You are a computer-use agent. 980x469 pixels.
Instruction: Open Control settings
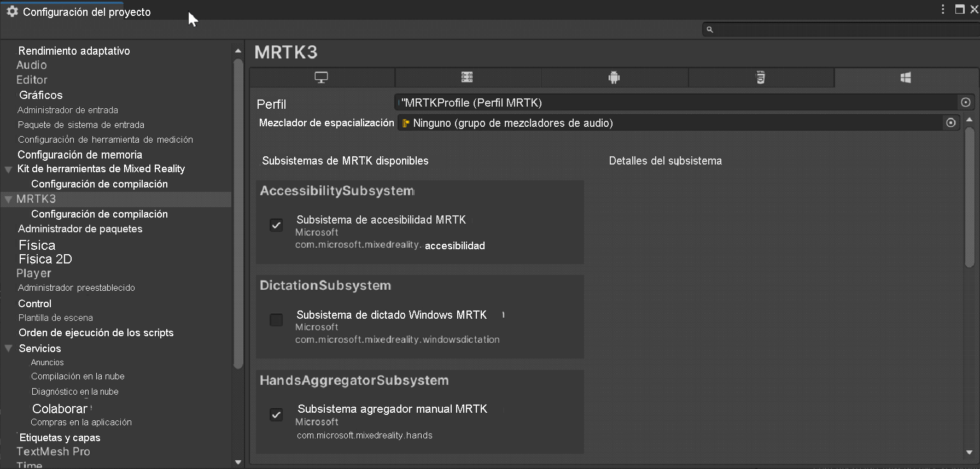tap(34, 303)
